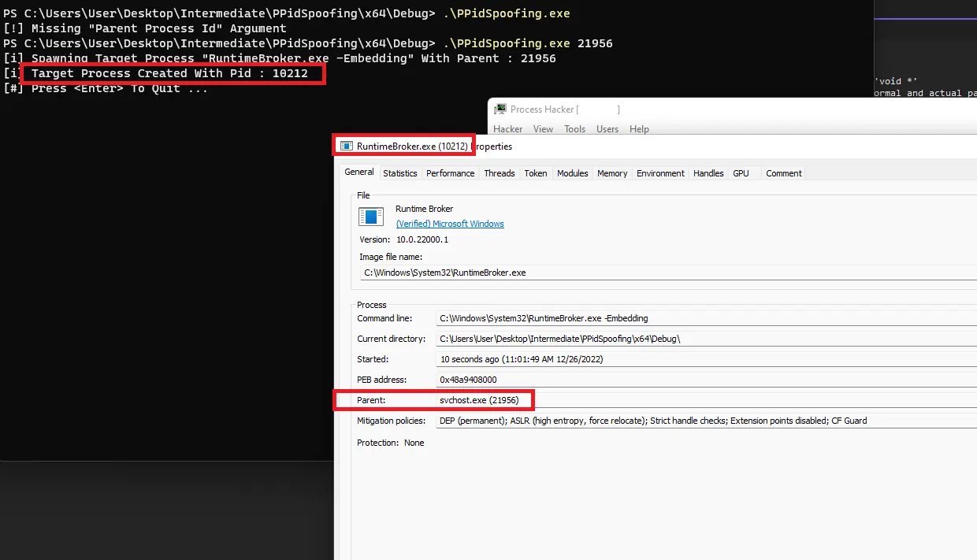Open the Threads tab

(500, 173)
